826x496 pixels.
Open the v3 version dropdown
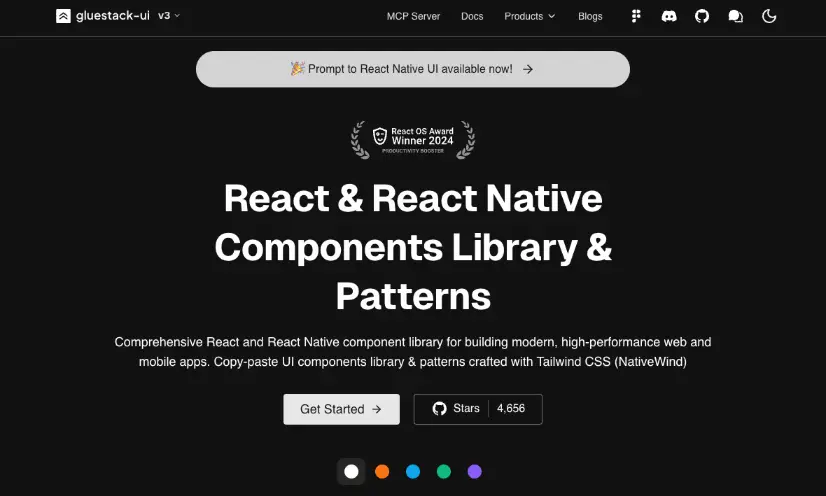[x=169, y=16]
